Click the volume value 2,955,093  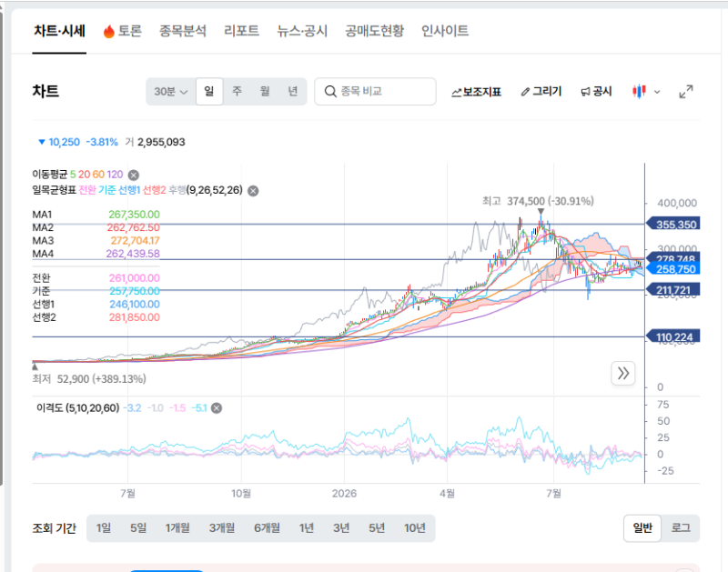pos(161,142)
